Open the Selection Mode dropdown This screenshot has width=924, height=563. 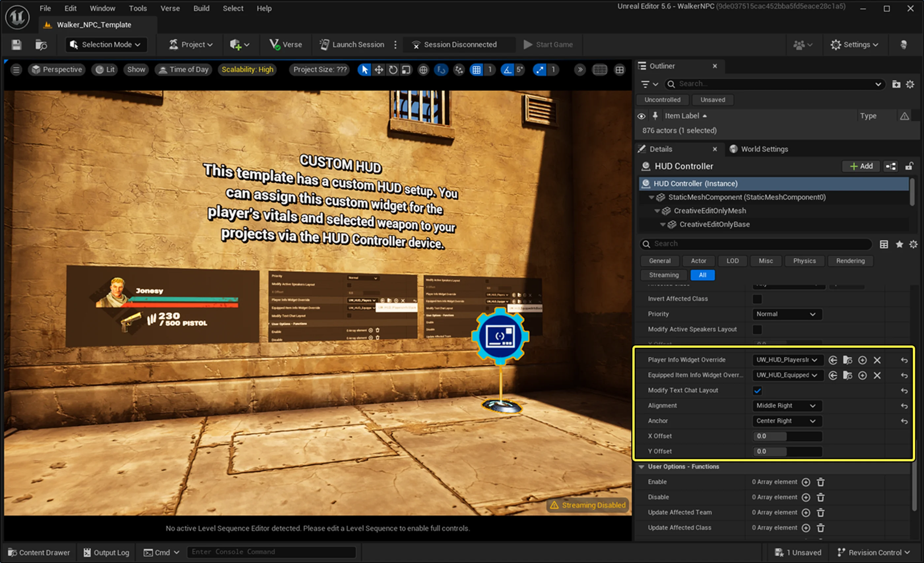[x=106, y=45]
